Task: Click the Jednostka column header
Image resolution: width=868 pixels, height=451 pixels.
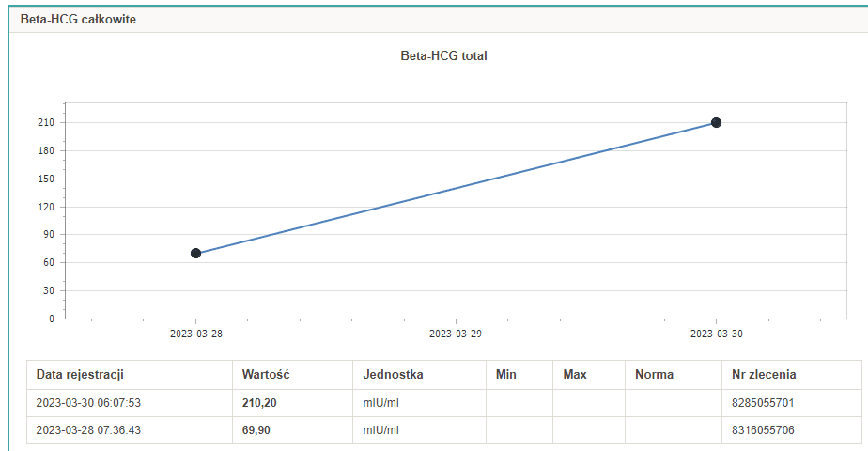Action: pyautogui.click(x=393, y=375)
